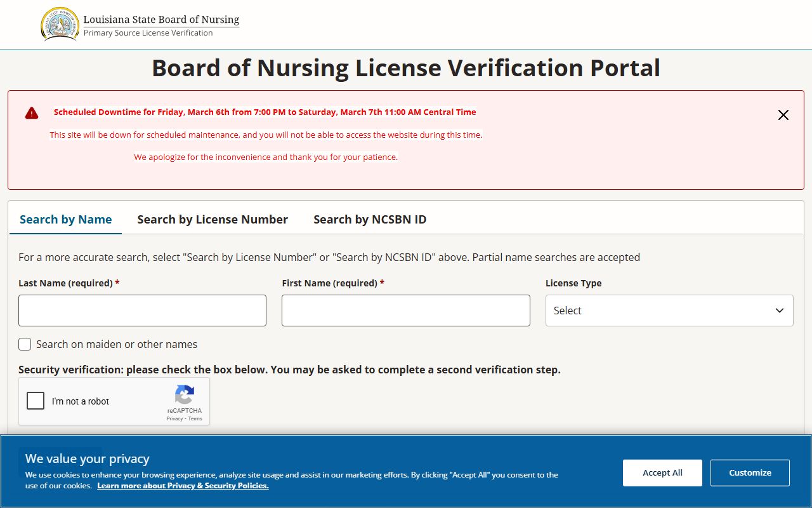Screen dimensions: 812x508
Task: Open the reCAPTCHA Privacy link
Action: 174,418
